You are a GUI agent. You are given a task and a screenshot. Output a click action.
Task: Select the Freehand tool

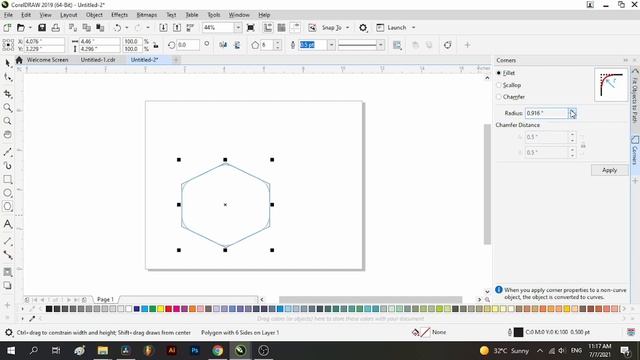(7, 152)
